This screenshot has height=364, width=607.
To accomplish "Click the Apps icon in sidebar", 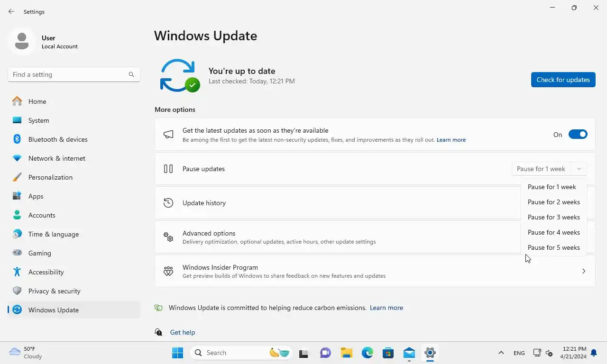I will pyautogui.click(x=17, y=196).
